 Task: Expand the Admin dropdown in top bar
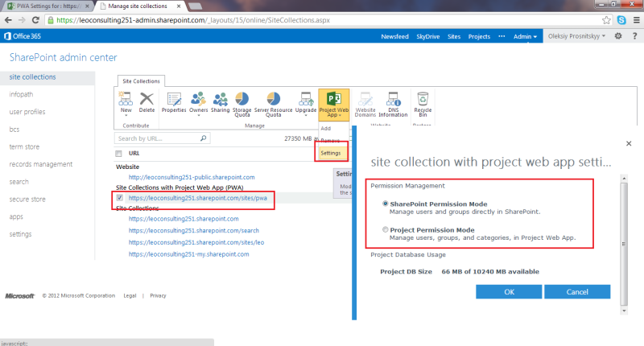525,36
